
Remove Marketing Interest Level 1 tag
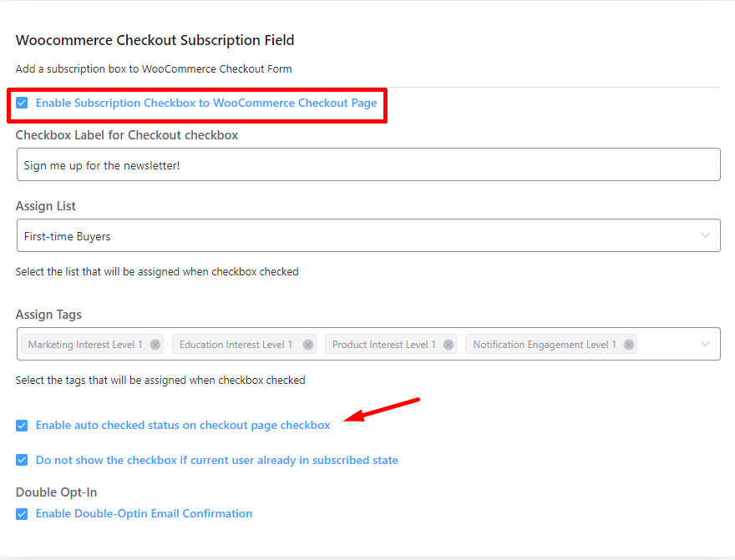pyautogui.click(x=155, y=345)
